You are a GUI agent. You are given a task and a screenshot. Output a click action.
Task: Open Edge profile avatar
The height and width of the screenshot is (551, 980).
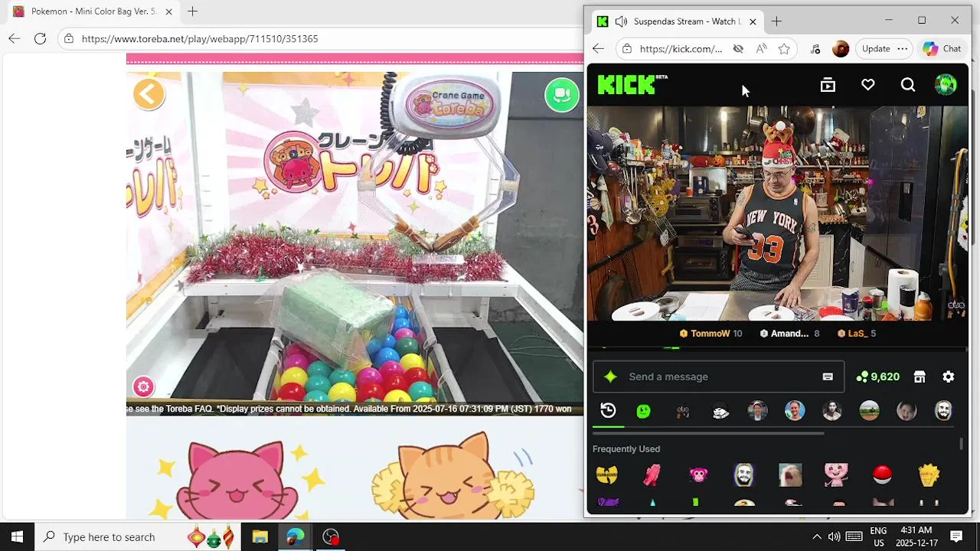coord(841,49)
